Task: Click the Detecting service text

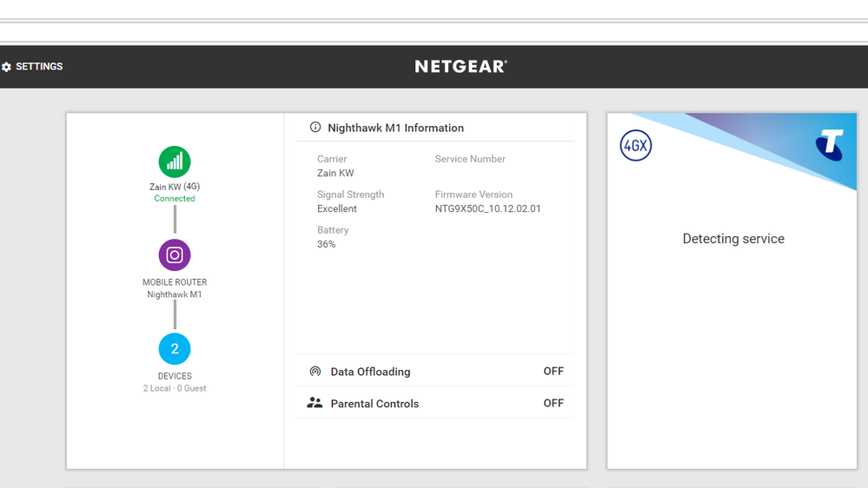Action: pos(733,239)
